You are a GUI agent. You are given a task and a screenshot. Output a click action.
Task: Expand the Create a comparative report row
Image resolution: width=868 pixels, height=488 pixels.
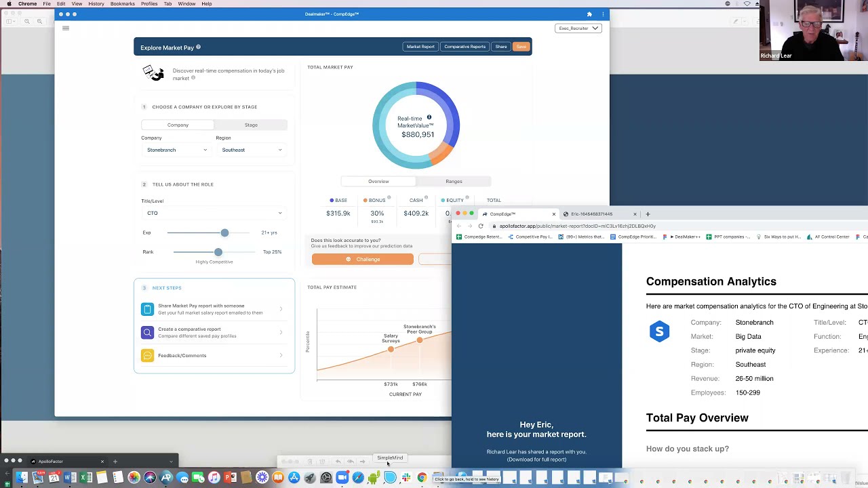(214, 332)
